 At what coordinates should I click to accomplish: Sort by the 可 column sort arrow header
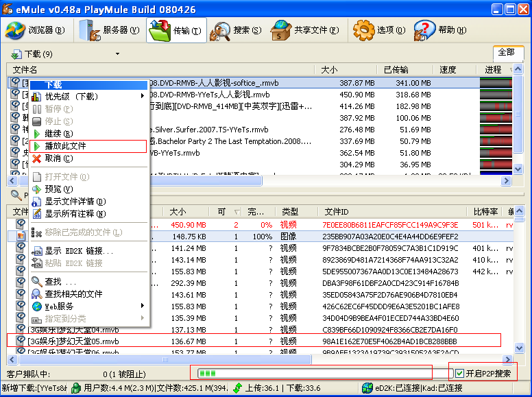[x=237, y=213]
